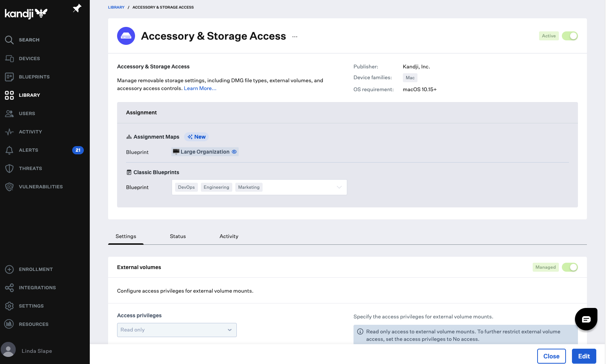Click the alerts count badge 21
This screenshot has height=364, width=606.
point(78,150)
